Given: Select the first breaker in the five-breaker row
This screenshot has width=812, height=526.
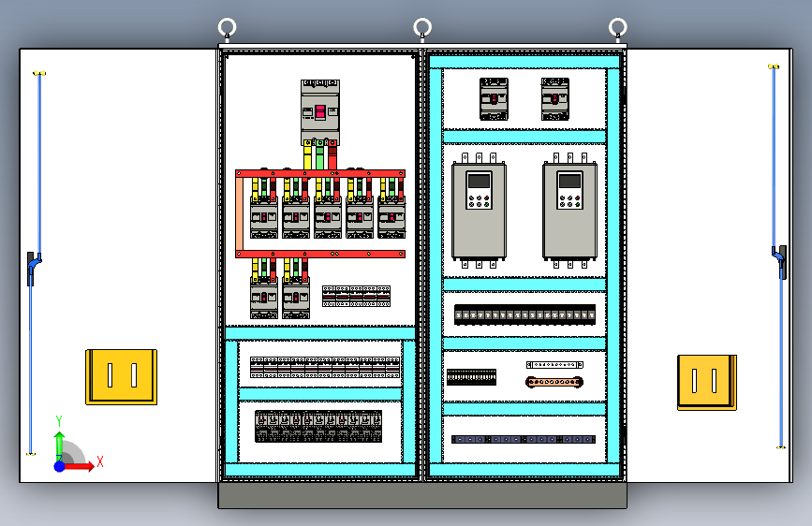Looking at the screenshot, I should [x=264, y=217].
